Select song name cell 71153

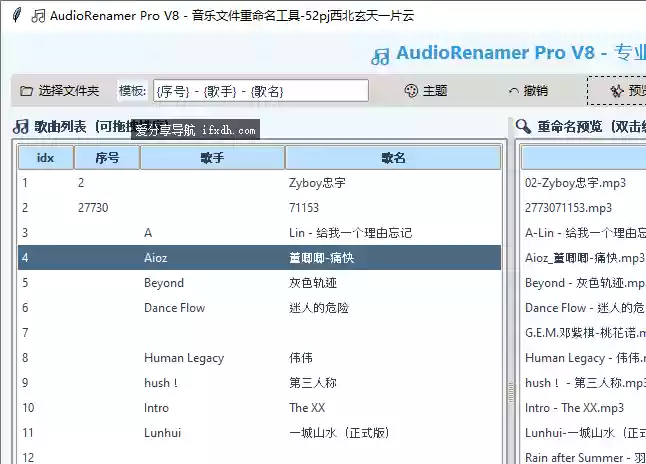304,207
